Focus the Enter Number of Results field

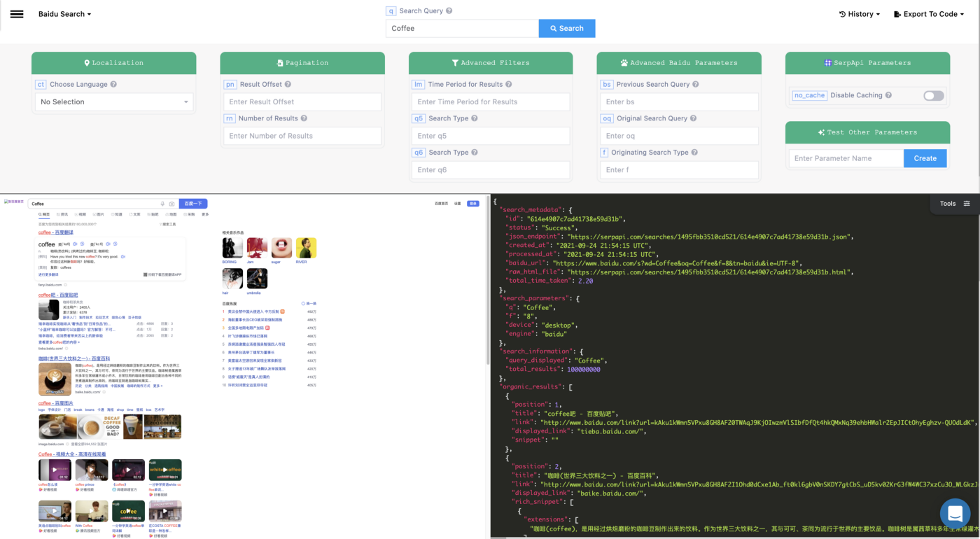coord(302,136)
